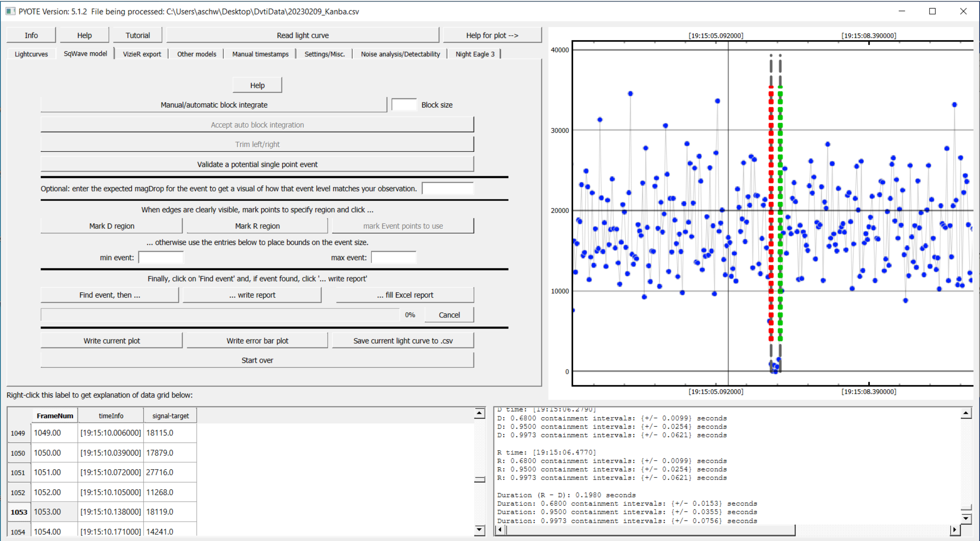The image size is (980, 541).
Task: Open the Night Eagle 3 tab
Action: [x=474, y=54]
